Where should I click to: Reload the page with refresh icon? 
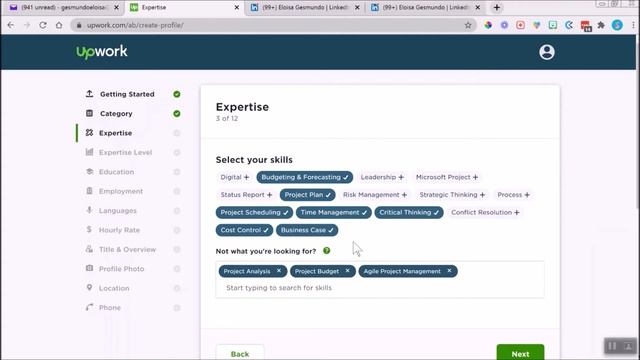tap(43, 25)
